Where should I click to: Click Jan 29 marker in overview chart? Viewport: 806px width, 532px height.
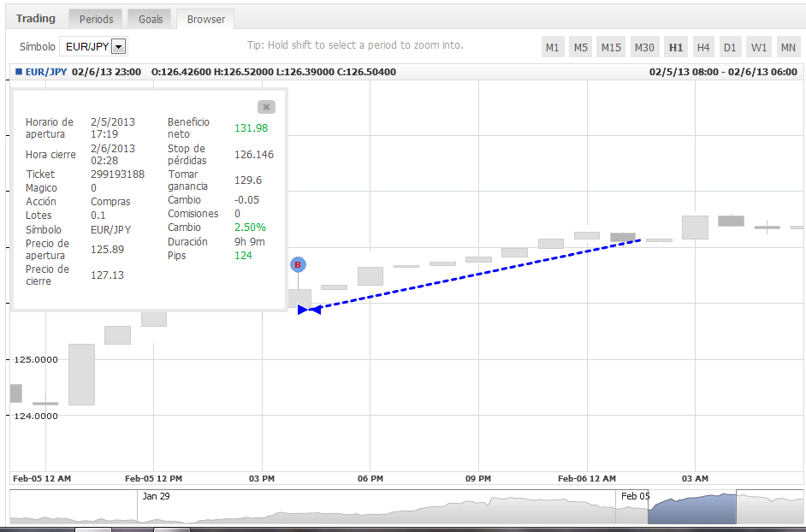(156, 497)
